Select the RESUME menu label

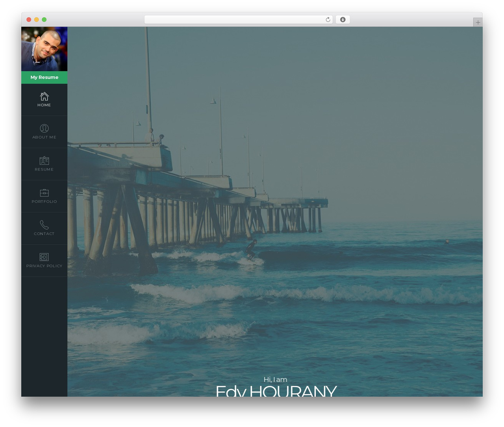point(44,169)
